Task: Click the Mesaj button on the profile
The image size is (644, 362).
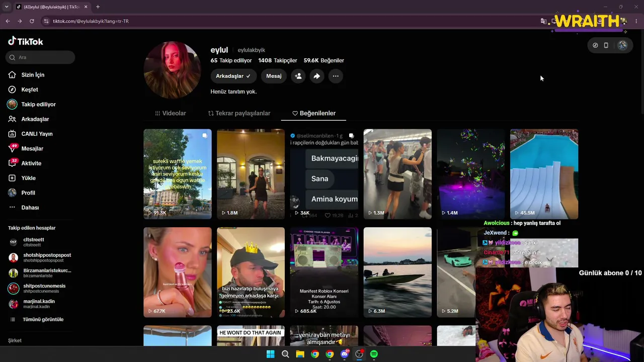Action: pyautogui.click(x=274, y=76)
